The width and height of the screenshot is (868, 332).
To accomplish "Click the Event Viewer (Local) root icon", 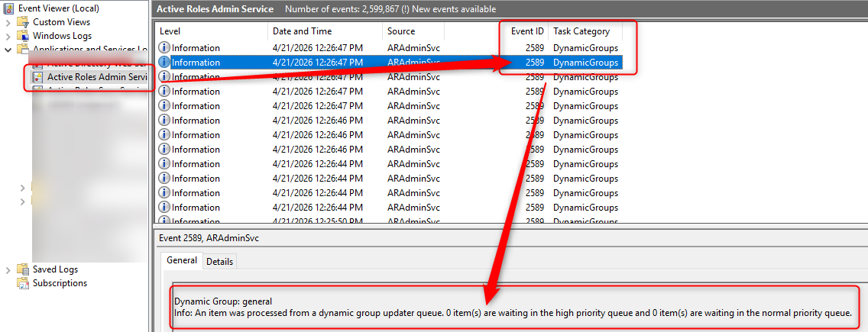I will [x=9, y=8].
